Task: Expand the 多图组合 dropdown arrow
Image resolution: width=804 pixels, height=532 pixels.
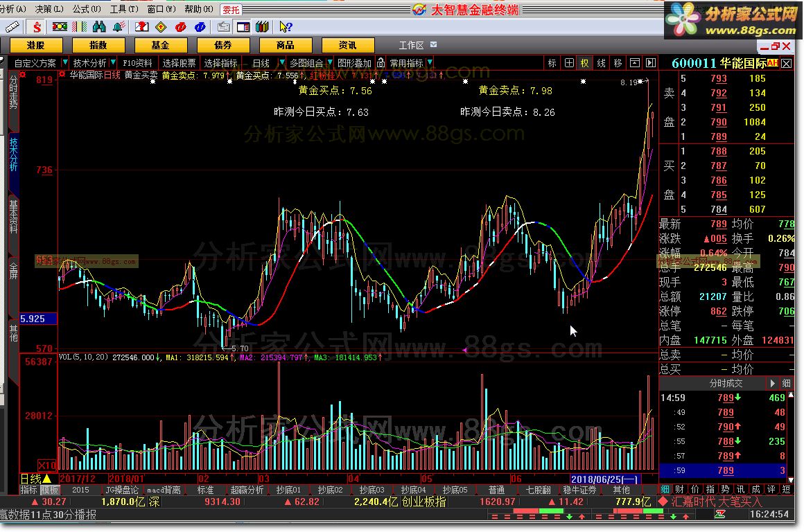Action: click(x=329, y=62)
